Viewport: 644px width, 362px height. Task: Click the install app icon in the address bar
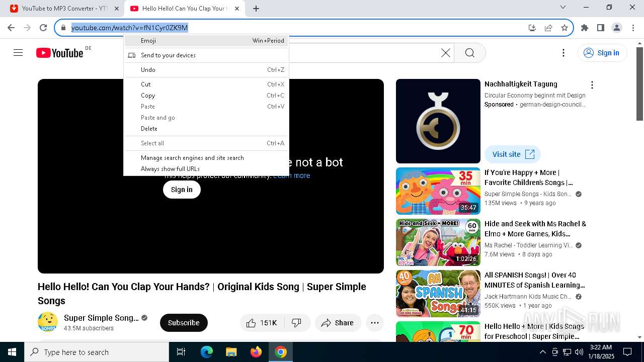coord(532,28)
